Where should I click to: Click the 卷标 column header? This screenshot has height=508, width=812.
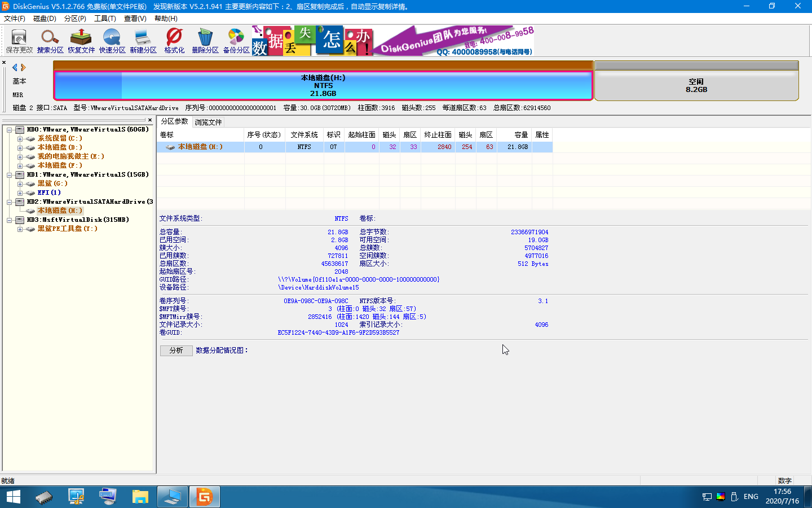200,135
